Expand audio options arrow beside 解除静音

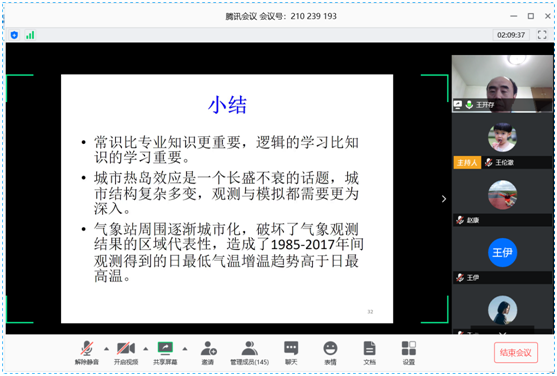coord(106,349)
